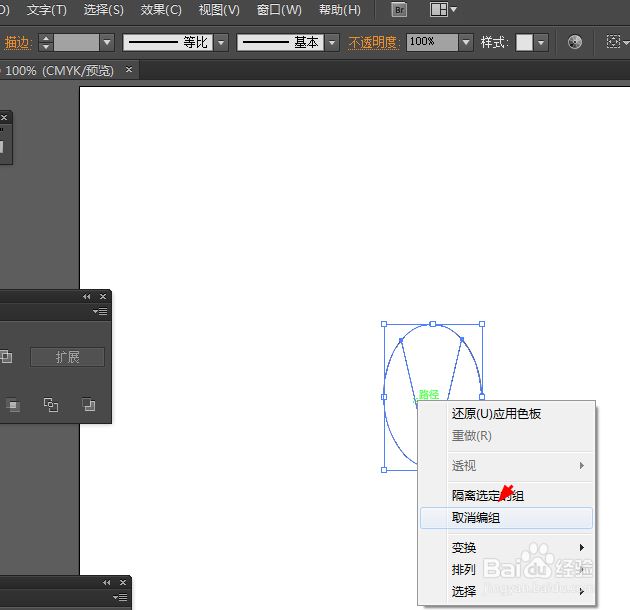This screenshot has height=610, width=630.
Task: Close the Pathfinder panel
Action: 103,297
